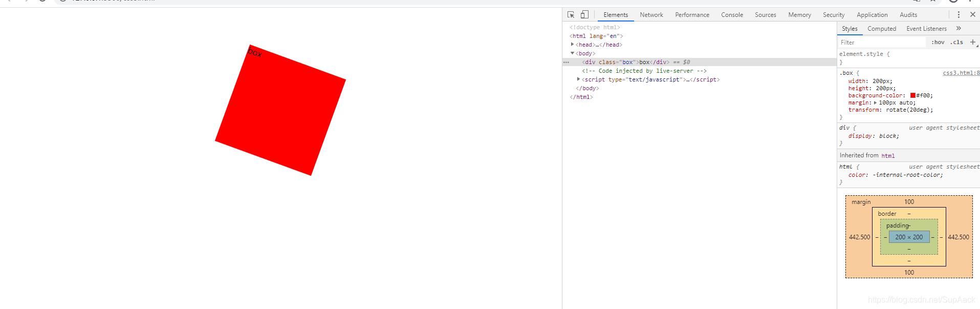This screenshot has height=309, width=980.
Task: Select the html lang="en" DOM node
Action: click(596, 36)
